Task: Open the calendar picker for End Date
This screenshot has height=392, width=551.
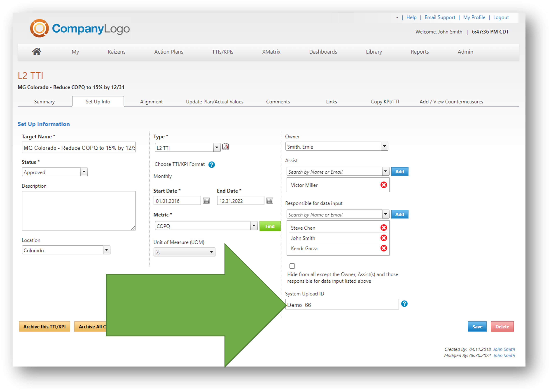Action: coord(270,201)
